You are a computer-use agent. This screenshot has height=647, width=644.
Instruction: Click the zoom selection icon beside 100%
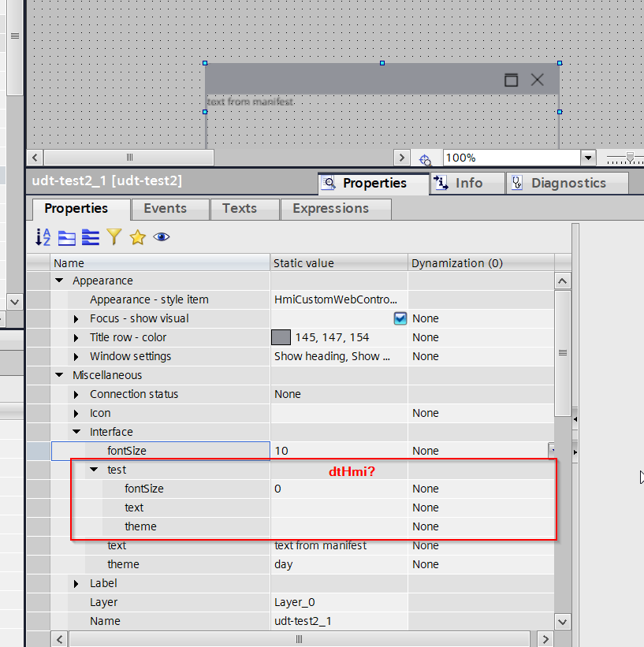[425, 158]
